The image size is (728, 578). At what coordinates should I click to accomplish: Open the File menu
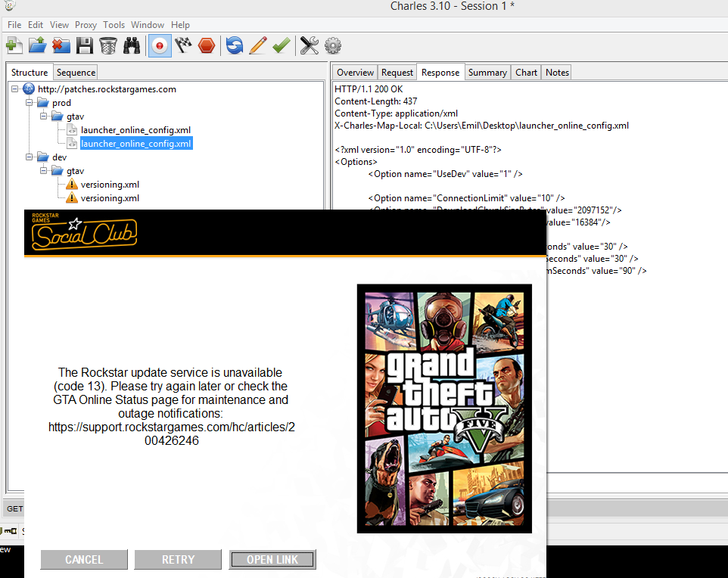pyautogui.click(x=14, y=25)
